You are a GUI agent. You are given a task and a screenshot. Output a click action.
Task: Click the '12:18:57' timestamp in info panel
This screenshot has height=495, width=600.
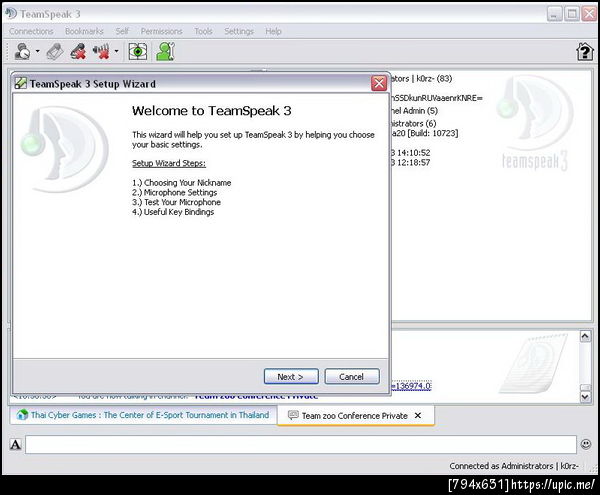click(x=414, y=163)
